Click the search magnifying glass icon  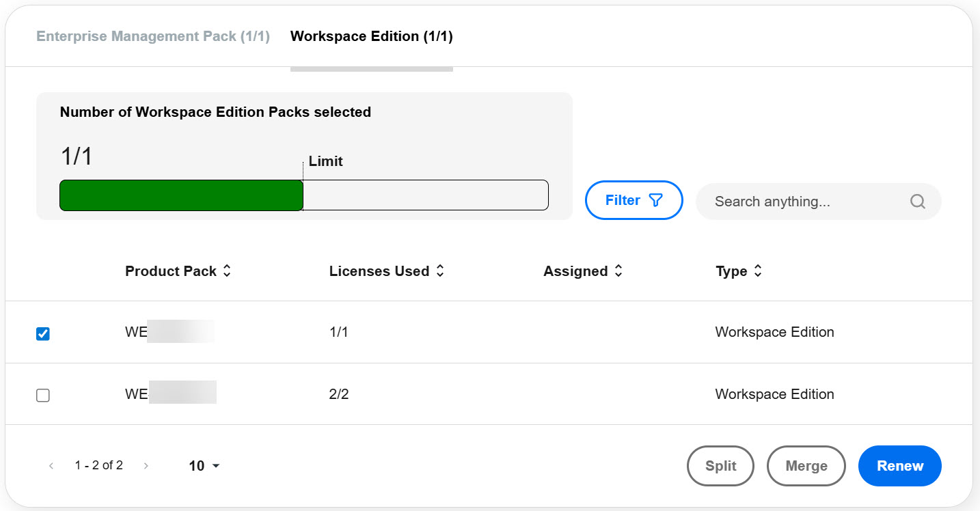(x=917, y=201)
